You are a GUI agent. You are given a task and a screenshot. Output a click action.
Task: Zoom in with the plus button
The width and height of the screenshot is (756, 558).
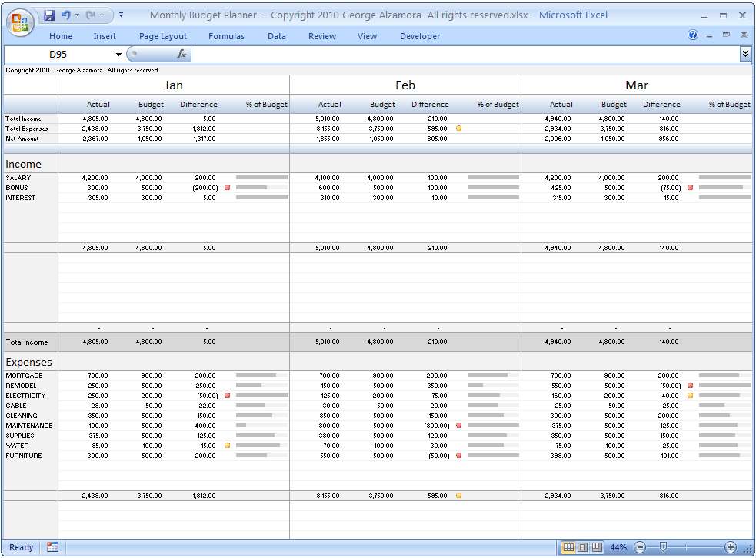(731, 547)
